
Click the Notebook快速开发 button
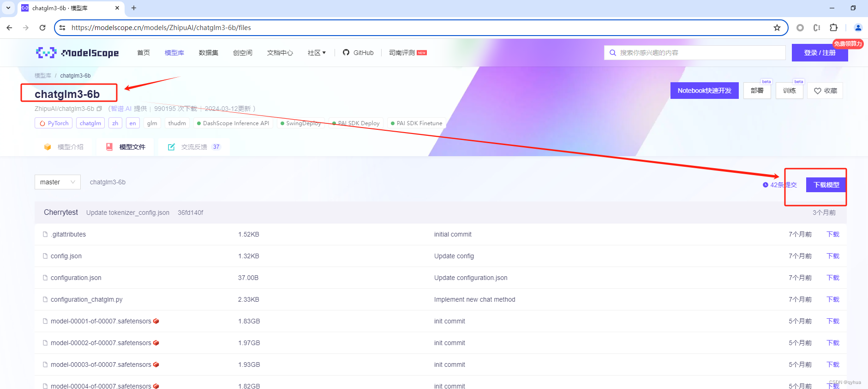[704, 91]
